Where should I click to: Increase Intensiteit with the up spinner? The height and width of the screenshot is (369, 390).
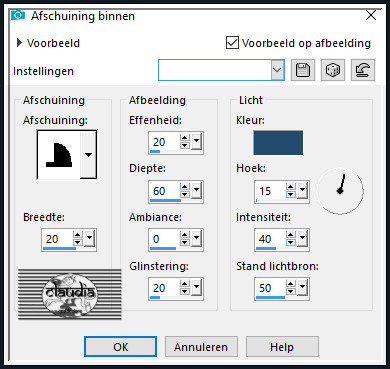[291, 235]
